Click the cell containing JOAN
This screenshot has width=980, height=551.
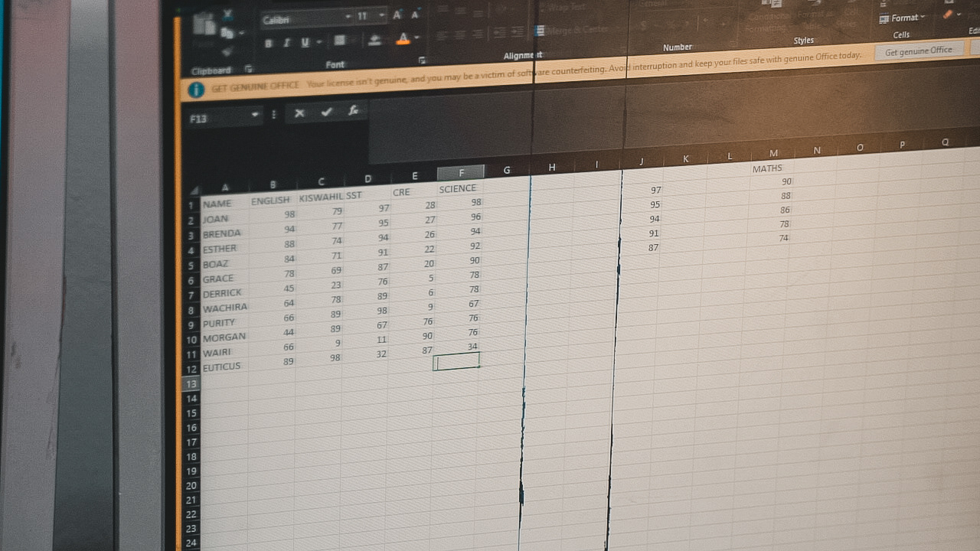[x=224, y=219]
